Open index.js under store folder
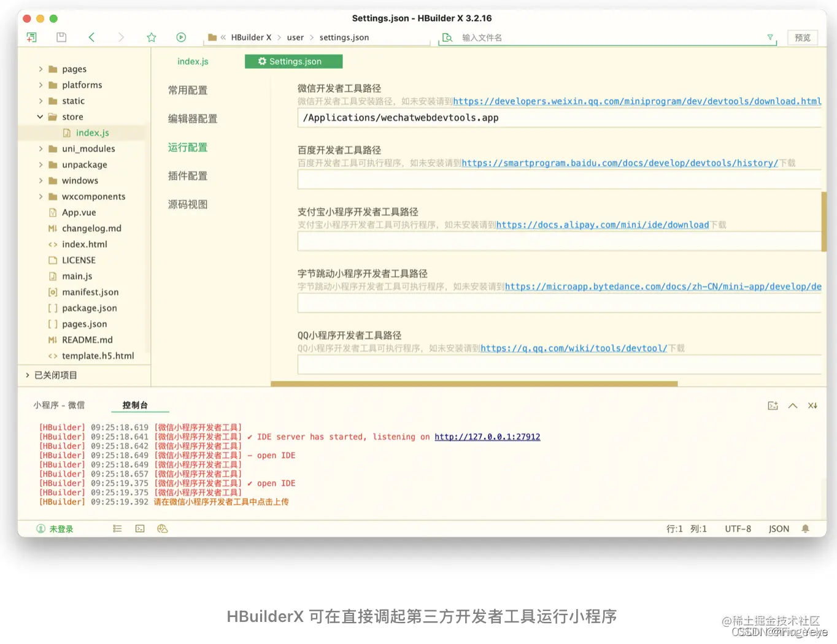Image resolution: width=837 pixels, height=644 pixels. click(x=92, y=133)
